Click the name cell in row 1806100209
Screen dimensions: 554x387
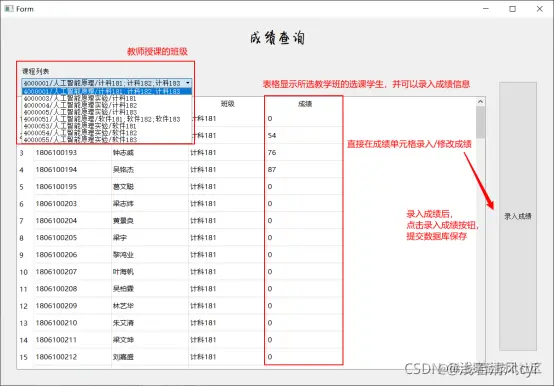(x=150, y=306)
